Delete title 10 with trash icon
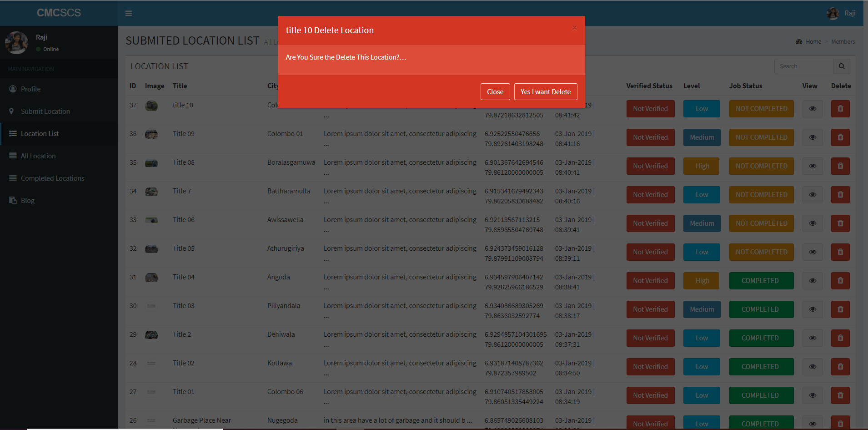 [840, 109]
